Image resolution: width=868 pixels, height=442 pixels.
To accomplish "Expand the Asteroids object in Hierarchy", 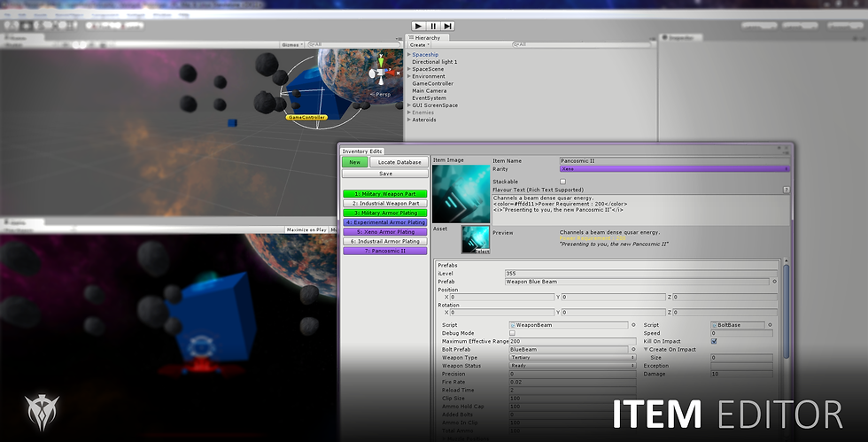I will (409, 120).
